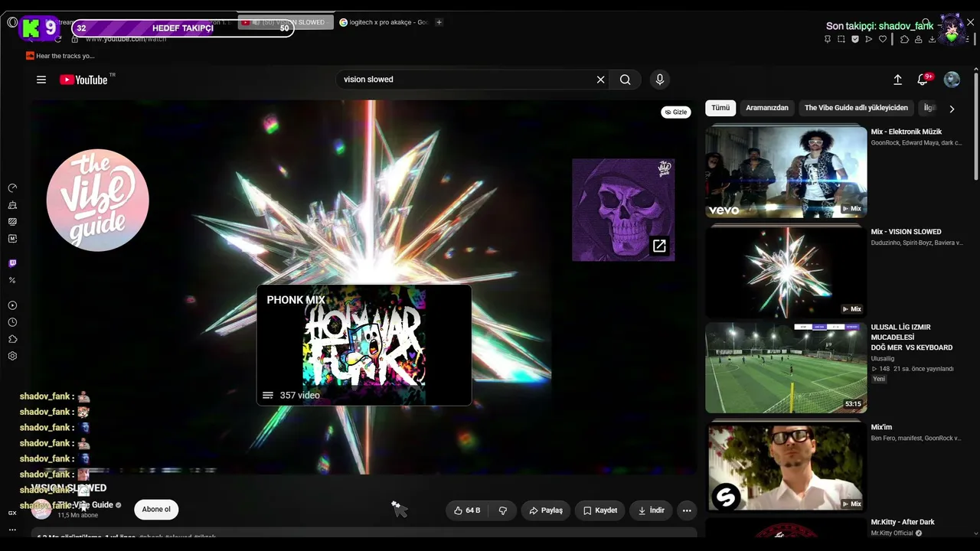Image resolution: width=980 pixels, height=551 pixels.
Task: Show more filter chips with right arrow
Action: [x=952, y=109]
